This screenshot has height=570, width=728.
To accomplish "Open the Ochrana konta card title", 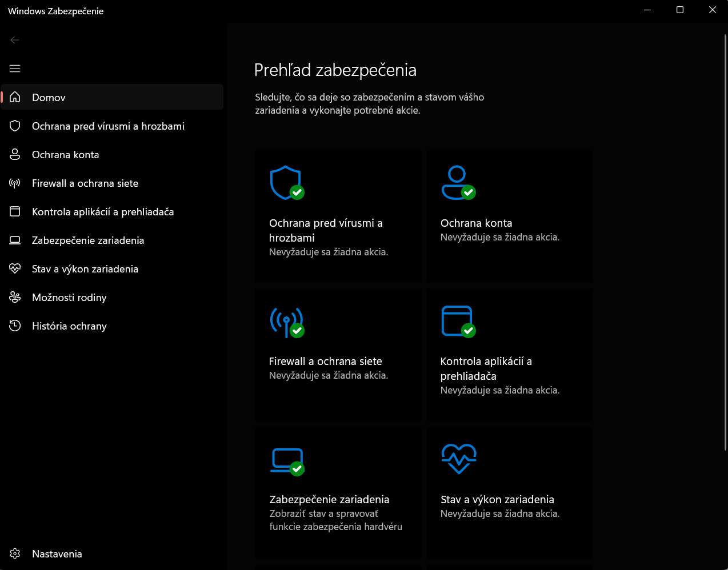I will (x=476, y=223).
